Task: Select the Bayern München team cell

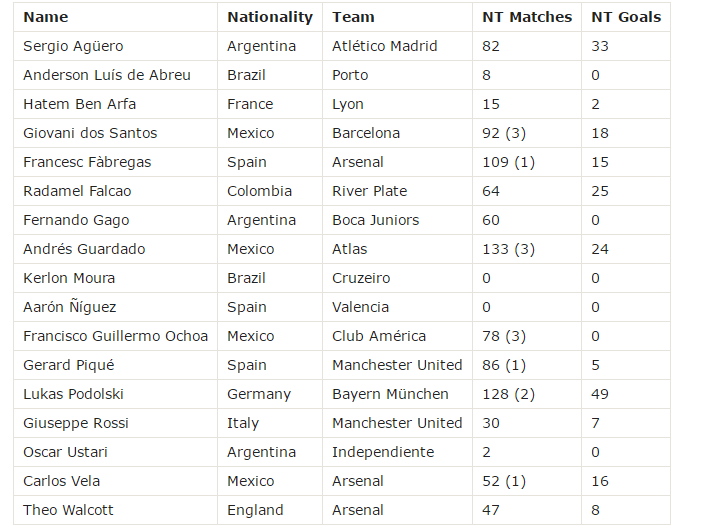Action: pyautogui.click(x=390, y=394)
